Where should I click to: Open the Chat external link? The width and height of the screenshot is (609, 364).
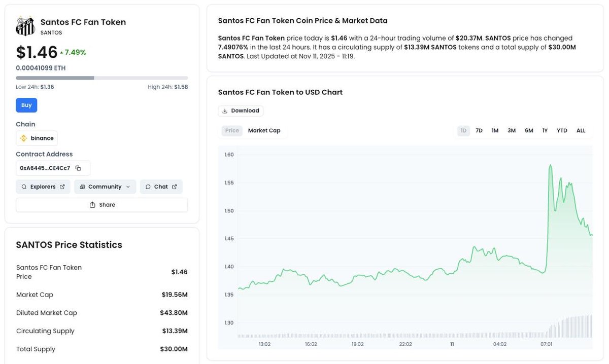[x=174, y=187]
